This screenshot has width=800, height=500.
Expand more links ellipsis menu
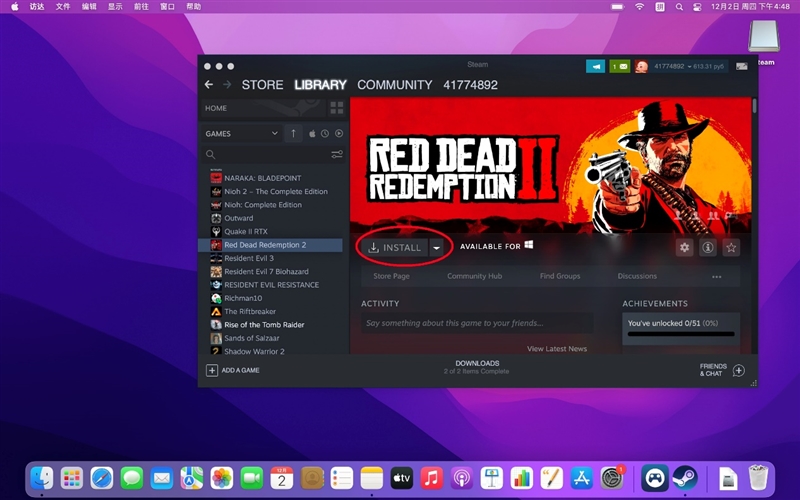click(x=717, y=277)
